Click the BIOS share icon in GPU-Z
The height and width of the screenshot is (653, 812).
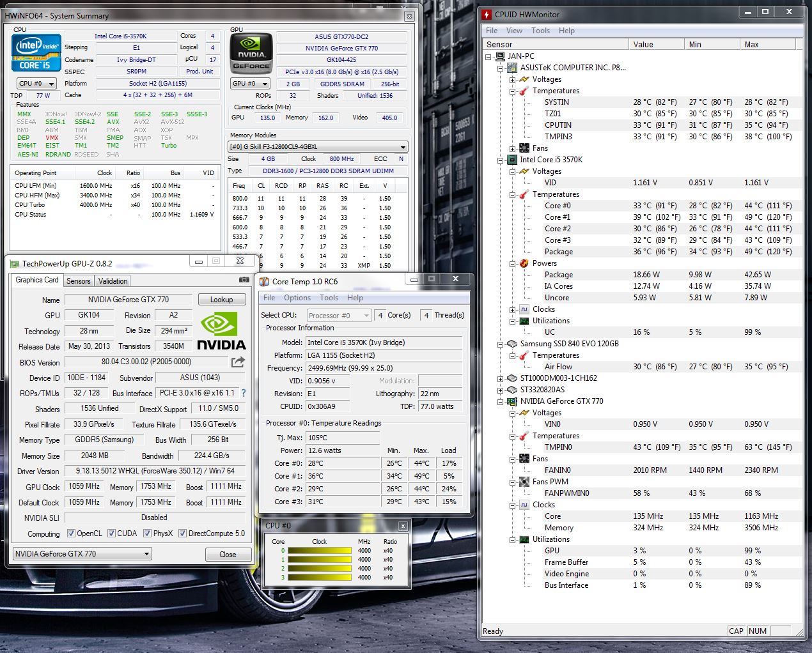(x=238, y=362)
